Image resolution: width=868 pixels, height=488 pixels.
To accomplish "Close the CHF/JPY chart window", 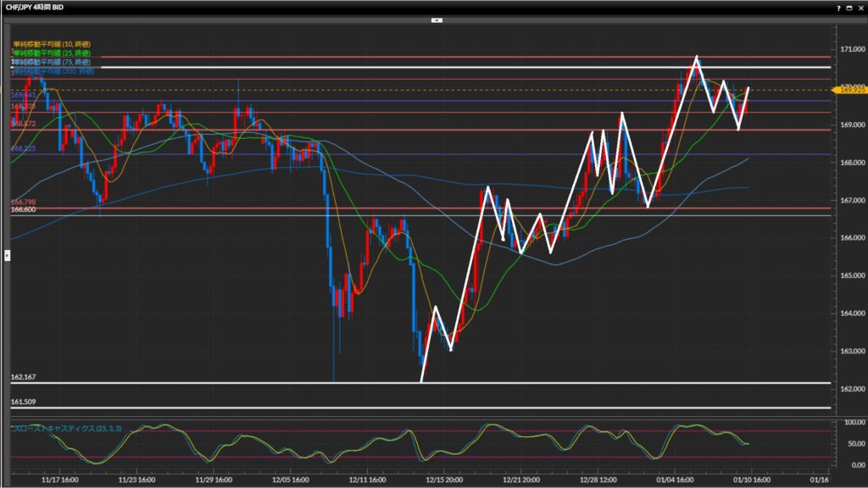I will 861,7.
